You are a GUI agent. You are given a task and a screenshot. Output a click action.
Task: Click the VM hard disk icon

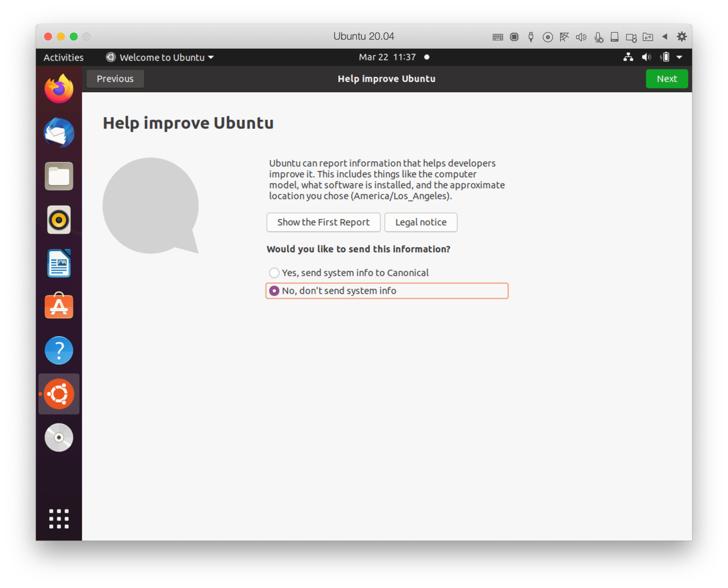(x=615, y=37)
